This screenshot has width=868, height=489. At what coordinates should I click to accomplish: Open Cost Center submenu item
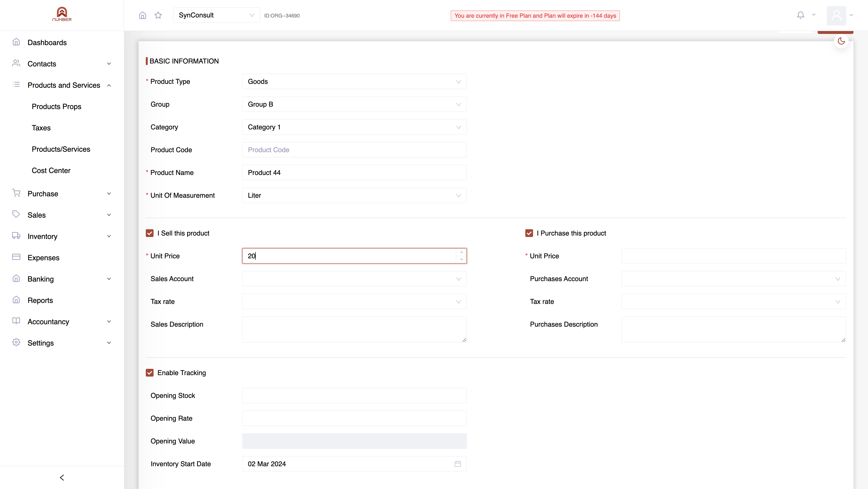point(51,170)
